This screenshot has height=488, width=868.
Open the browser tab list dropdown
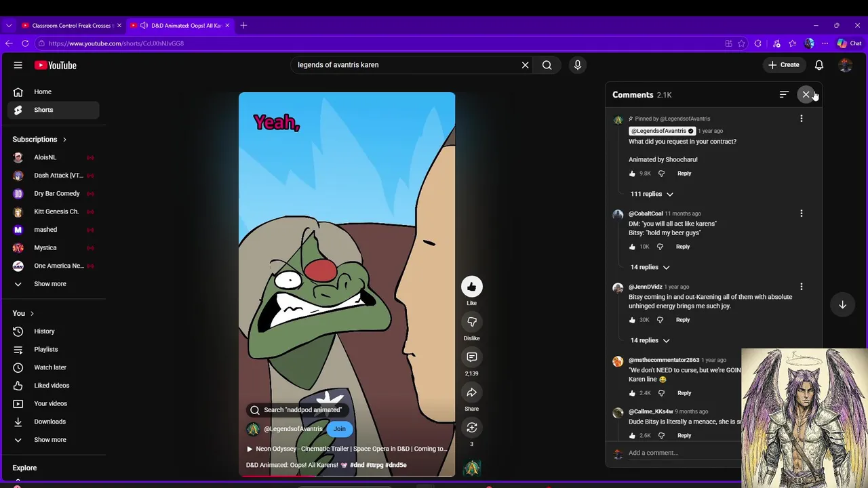pos(9,26)
